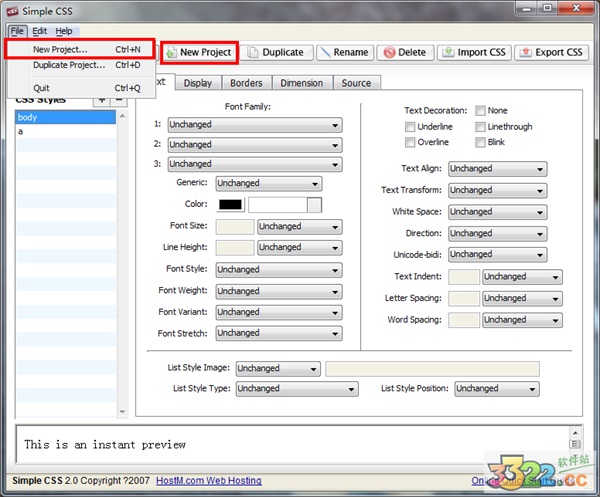Select the body style in list
The height and width of the screenshot is (497, 600).
click(66, 117)
